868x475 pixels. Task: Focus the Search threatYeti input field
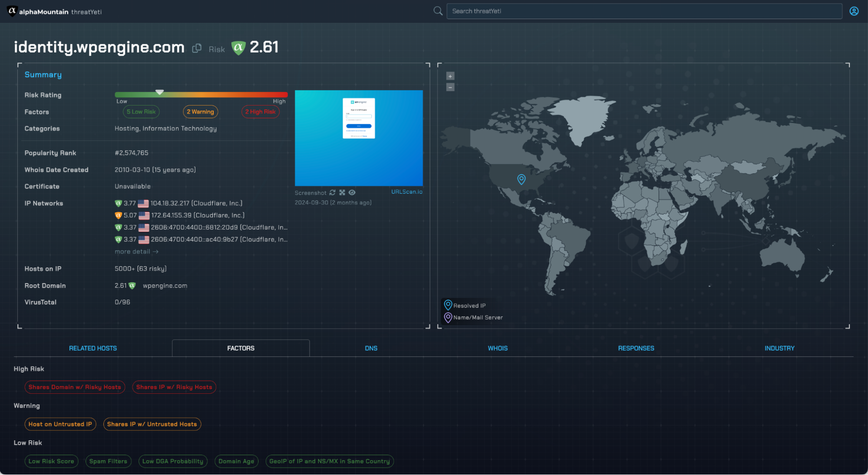pyautogui.click(x=644, y=11)
